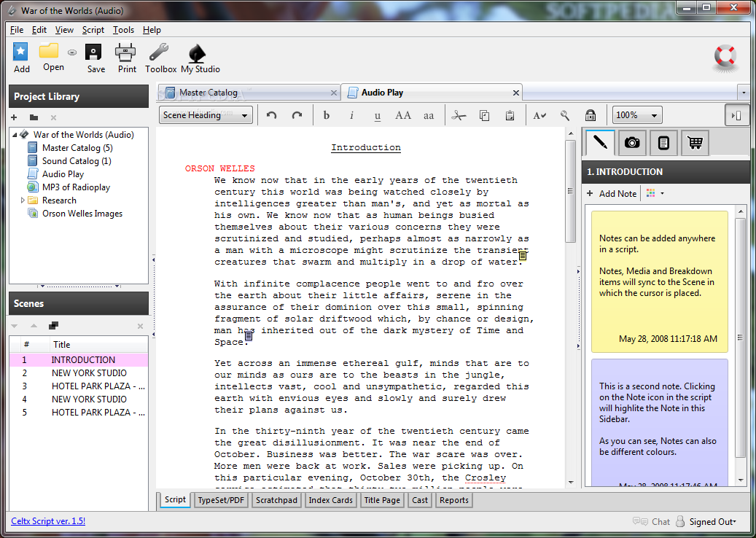The width and height of the screenshot is (756, 538).
Task: Delete scene with the Scenes panel X
Action: click(140, 327)
